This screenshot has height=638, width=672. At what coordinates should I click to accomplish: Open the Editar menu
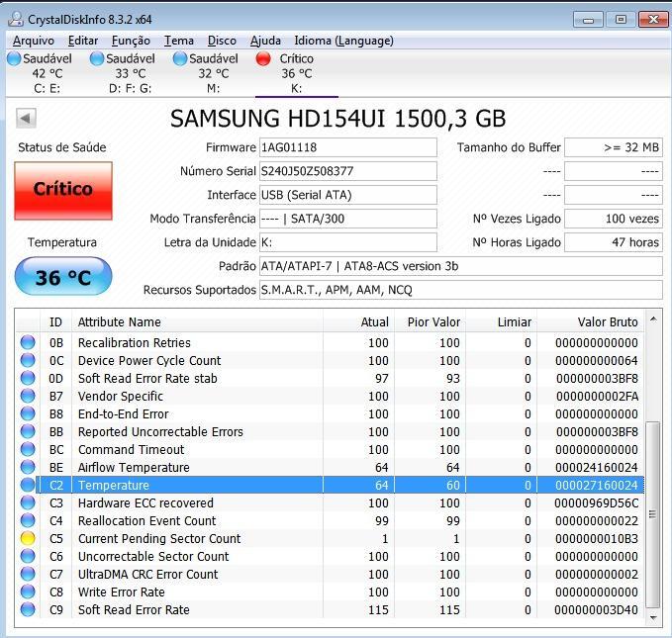click(83, 41)
